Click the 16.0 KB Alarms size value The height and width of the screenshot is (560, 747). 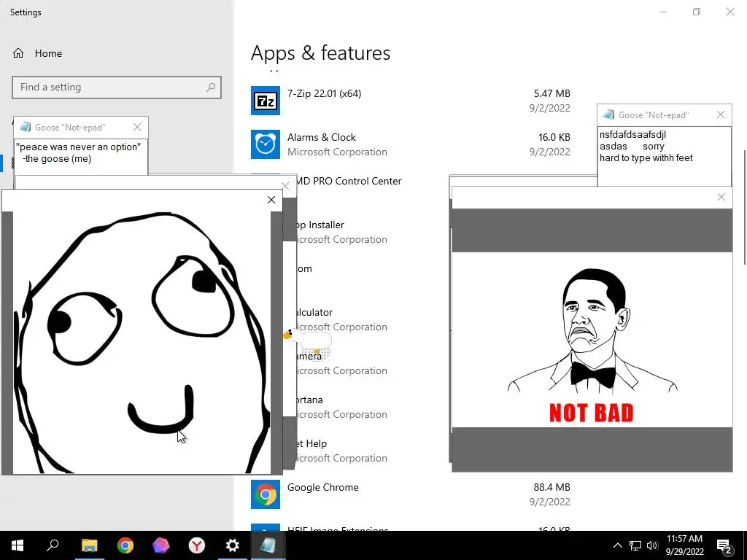point(554,137)
